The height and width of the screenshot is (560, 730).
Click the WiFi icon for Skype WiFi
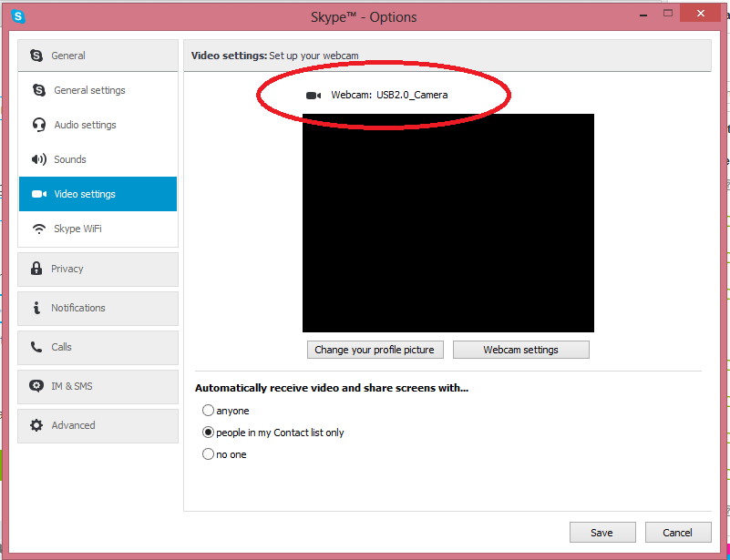[38, 229]
